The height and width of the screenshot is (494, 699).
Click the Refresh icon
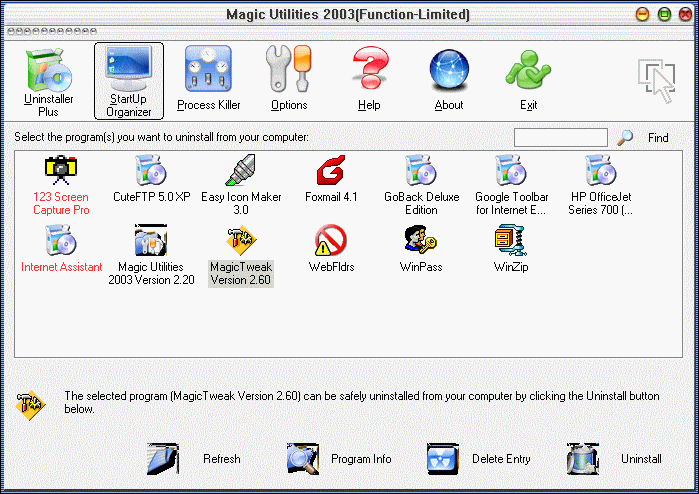point(163,459)
